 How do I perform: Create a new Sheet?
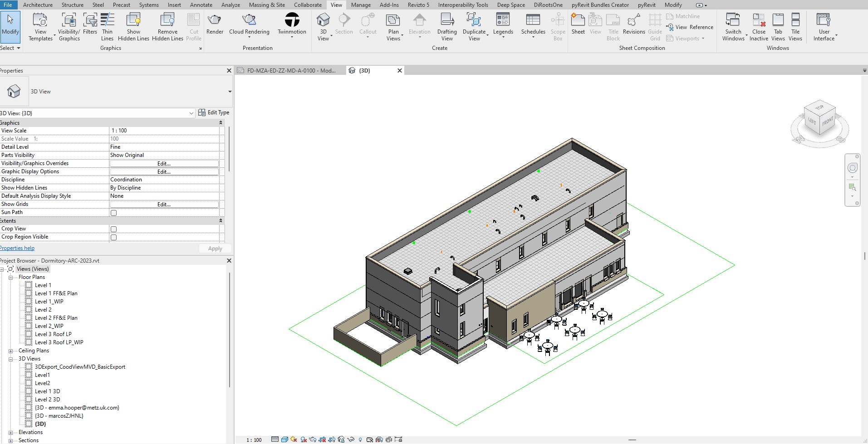tap(578, 24)
